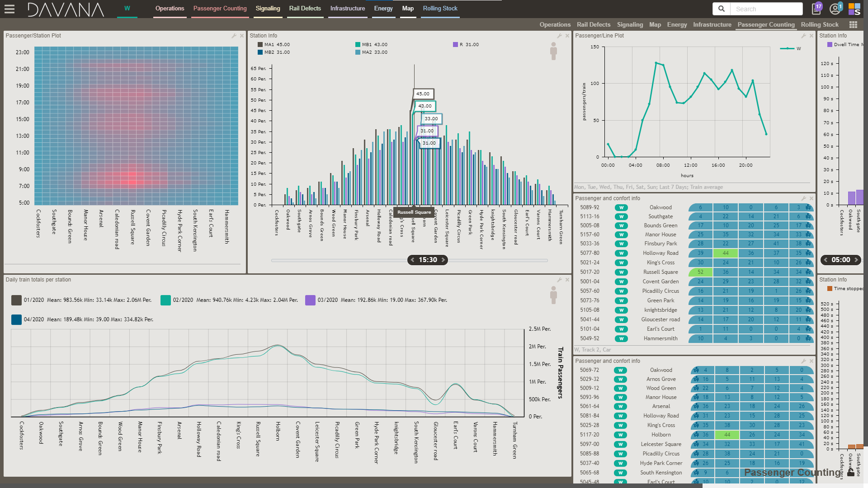Image resolution: width=868 pixels, height=488 pixels.
Task: Open Signaling in top navigation
Action: [x=268, y=9]
